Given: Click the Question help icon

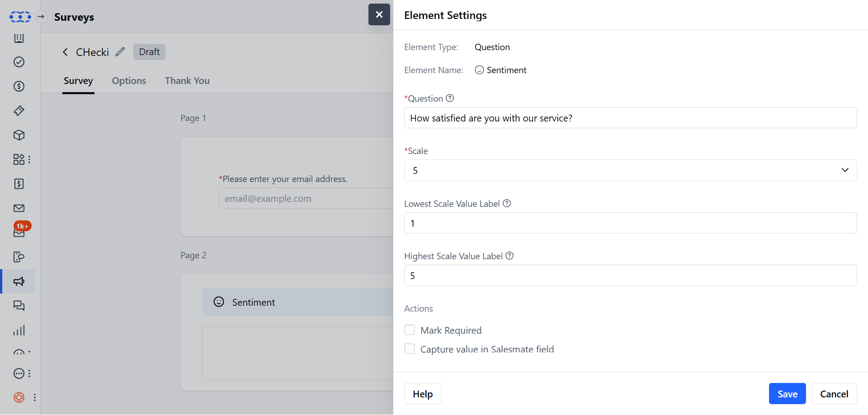Looking at the screenshot, I should pos(450,98).
